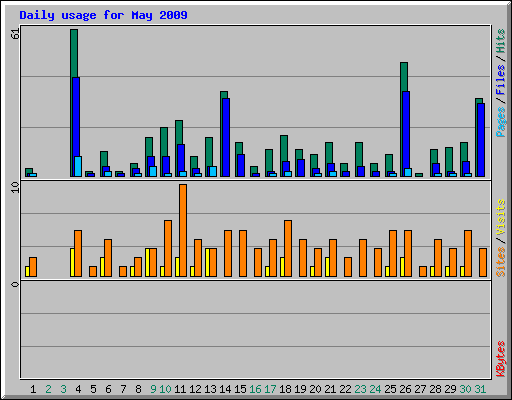
Task: Select day label "6" on the x-axis
Action: [x=108, y=389]
